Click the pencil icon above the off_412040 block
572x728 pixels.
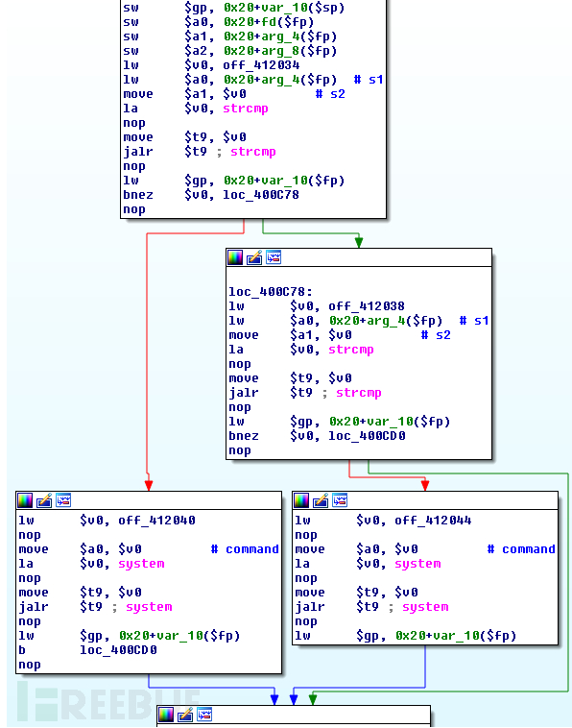pyautogui.click(x=44, y=500)
